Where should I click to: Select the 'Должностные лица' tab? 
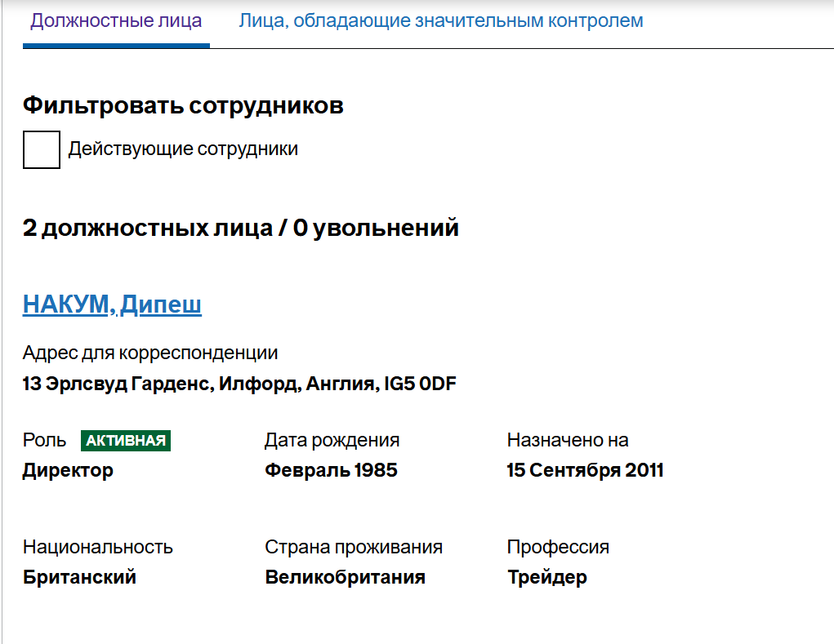114,22
